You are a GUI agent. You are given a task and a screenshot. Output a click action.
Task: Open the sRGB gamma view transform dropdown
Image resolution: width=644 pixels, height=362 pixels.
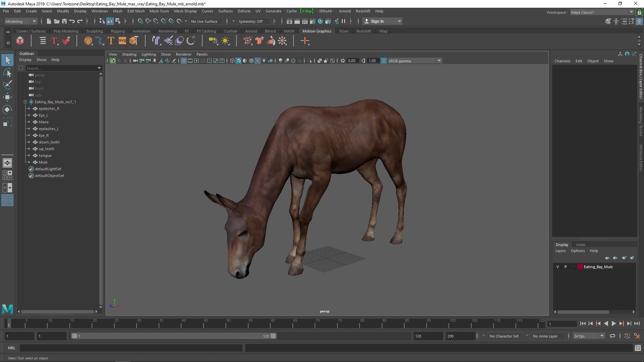point(439,61)
